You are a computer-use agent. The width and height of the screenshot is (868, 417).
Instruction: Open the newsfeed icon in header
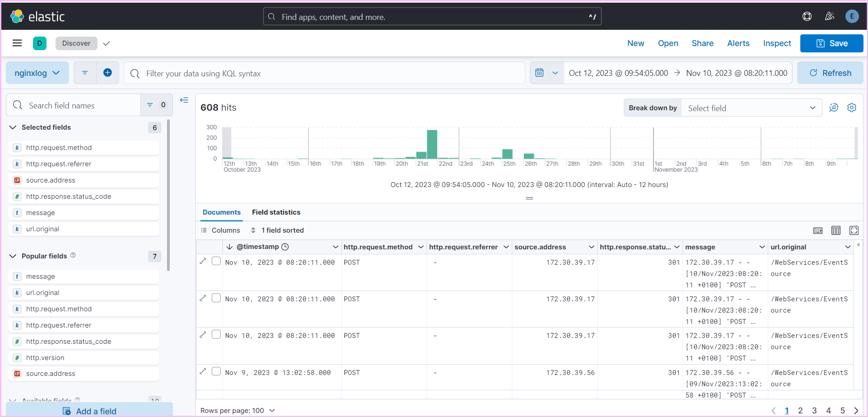830,16
